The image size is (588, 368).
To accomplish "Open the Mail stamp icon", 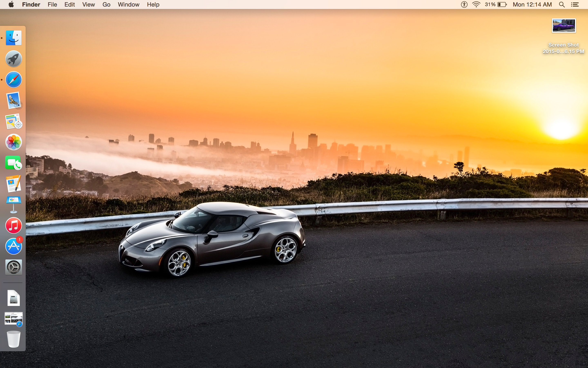I will (14, 100).
